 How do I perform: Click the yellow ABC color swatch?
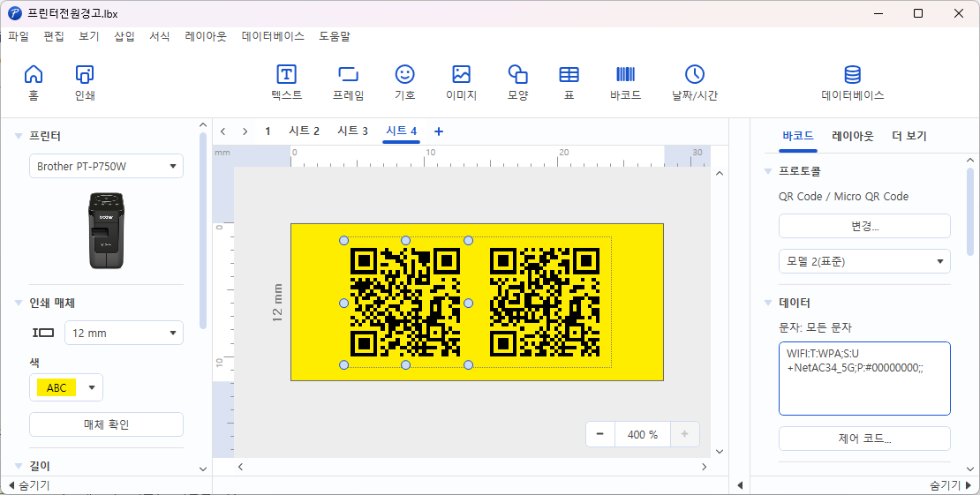(x=57, y=387)
